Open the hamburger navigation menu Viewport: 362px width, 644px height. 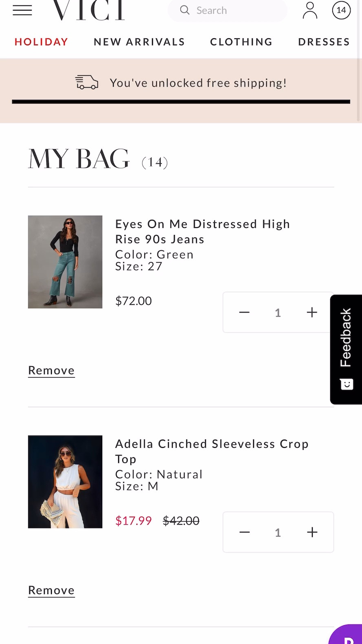[22, 10]
